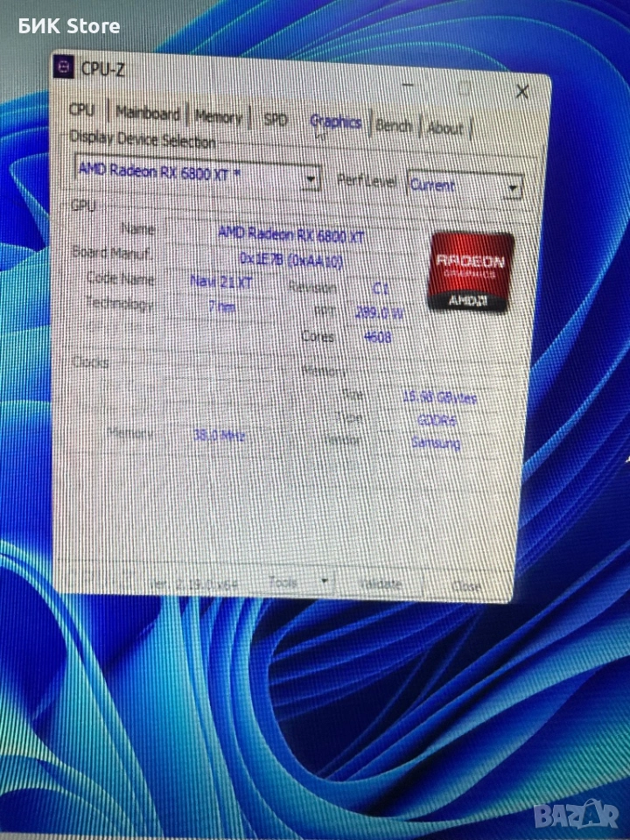The width and height of the screenshot is (630, 840).
Task: Go to the Memory tab
Action: click(x=218, y=116)
